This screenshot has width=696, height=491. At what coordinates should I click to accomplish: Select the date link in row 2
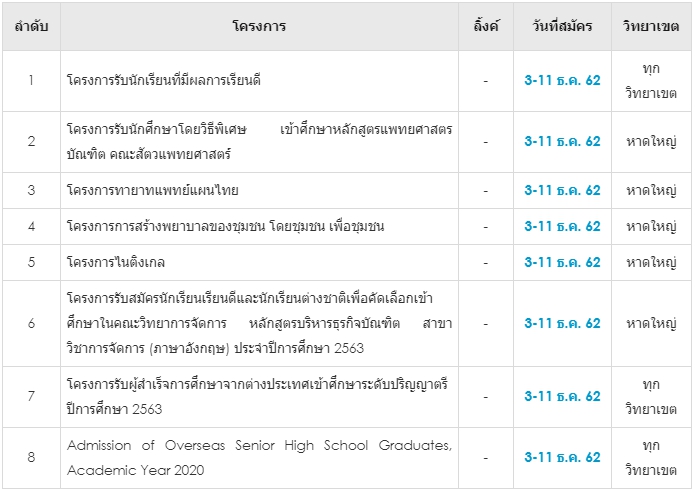click(x=562, y=141)
